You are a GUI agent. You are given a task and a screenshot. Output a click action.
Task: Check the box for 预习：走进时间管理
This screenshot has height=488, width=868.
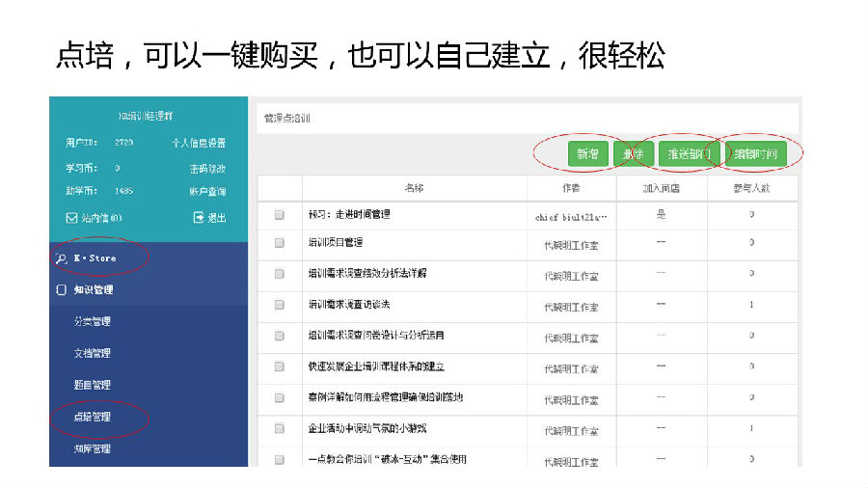[280, 215]
